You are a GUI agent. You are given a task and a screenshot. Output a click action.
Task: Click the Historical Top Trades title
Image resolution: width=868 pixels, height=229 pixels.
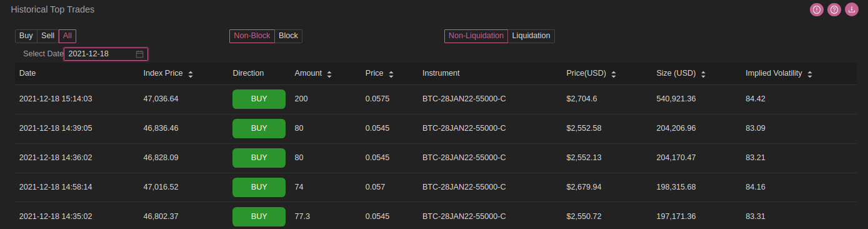pyautogui.click(x=52, y=10)
